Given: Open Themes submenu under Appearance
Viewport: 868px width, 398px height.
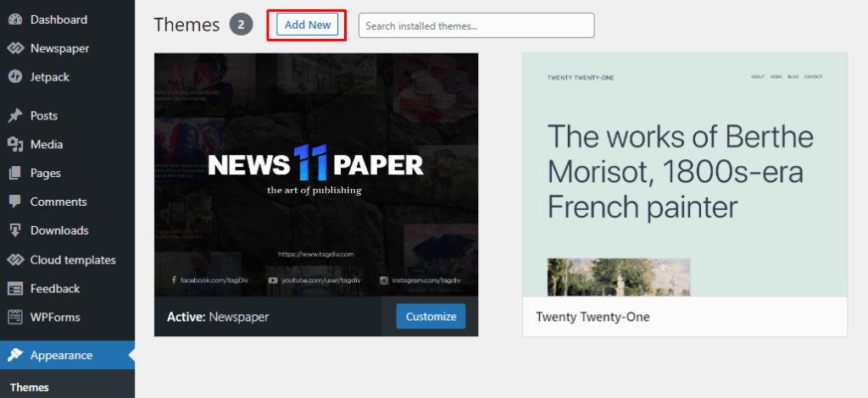Looking at the screenshot, I should [30, 388].
